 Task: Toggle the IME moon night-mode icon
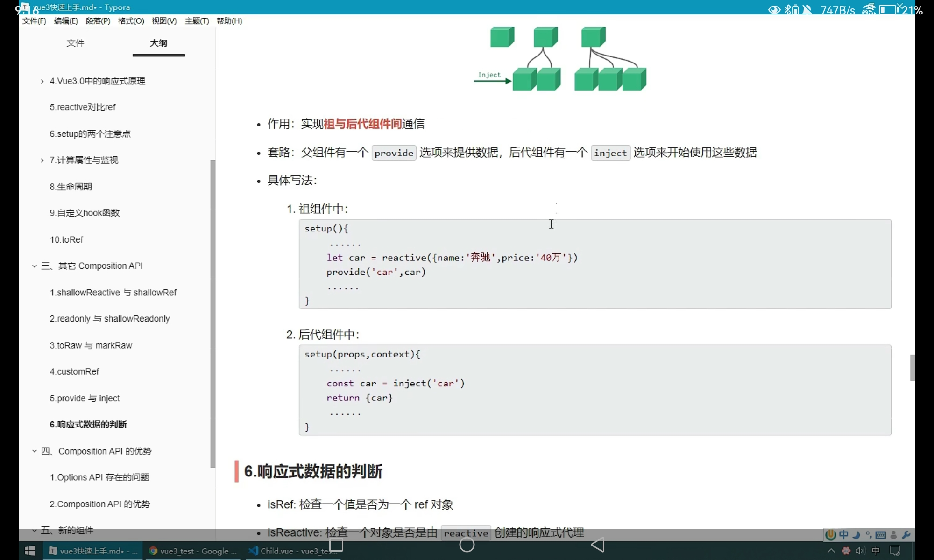856,535
